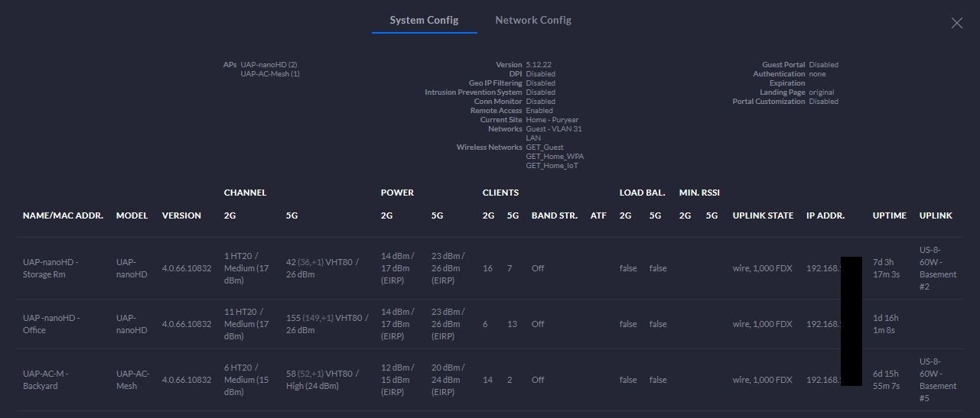Click the GET_Home_IoT wireless network entry
980x418 pixels.
pos(552,166)
